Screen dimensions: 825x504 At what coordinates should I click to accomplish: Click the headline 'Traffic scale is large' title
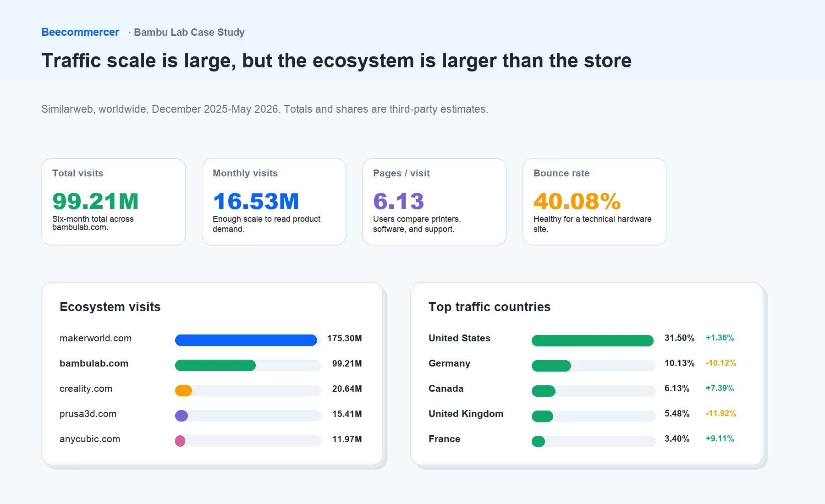coord(336,60)
